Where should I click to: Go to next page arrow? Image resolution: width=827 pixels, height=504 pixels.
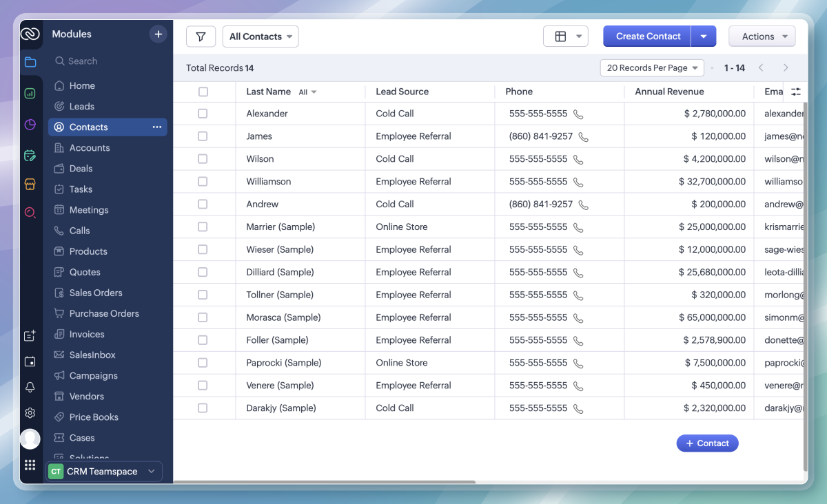pyautogui.click(x=786, y=67)
